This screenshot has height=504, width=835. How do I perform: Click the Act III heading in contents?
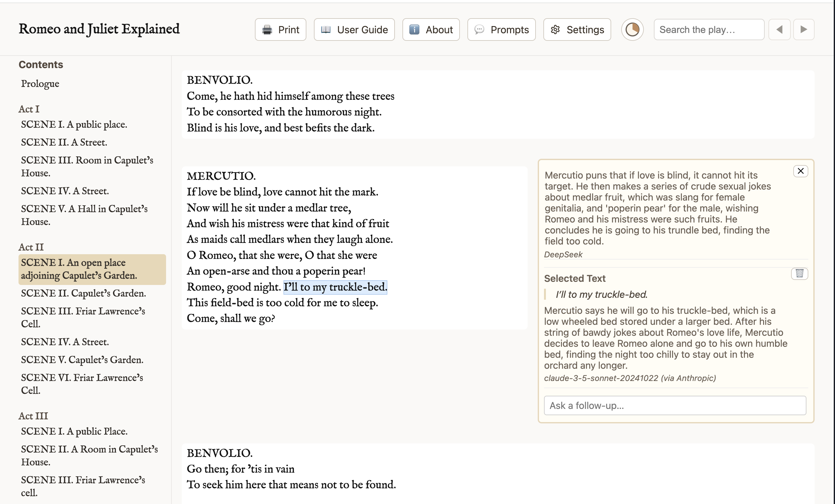(x=33, y=416)
